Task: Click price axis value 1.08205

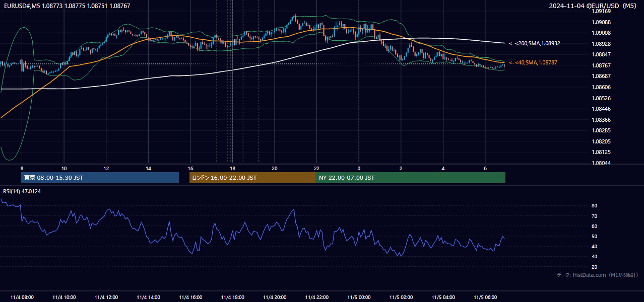Action: click(x=601, y=141)
